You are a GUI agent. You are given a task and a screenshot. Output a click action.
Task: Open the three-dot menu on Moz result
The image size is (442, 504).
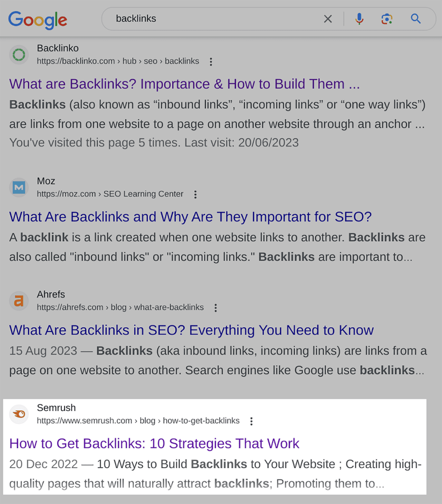click(195, 194)
